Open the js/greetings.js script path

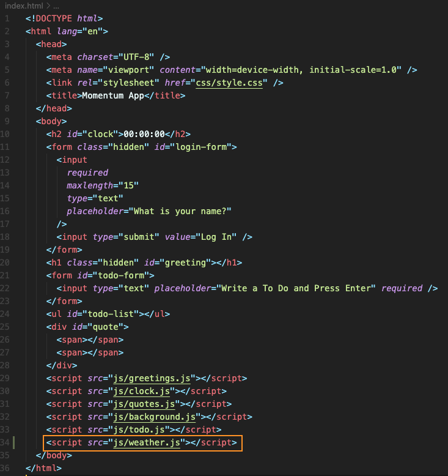(x=152, y=378)
